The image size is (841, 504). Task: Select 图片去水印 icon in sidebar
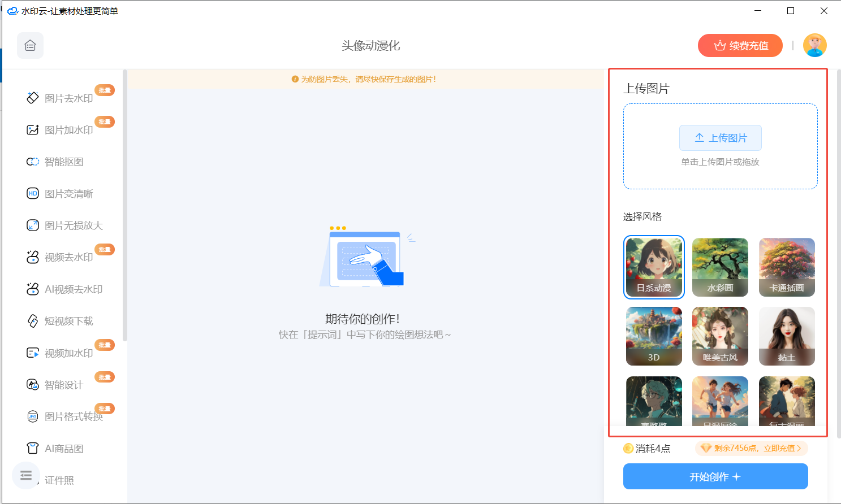(x=33, y=98)
